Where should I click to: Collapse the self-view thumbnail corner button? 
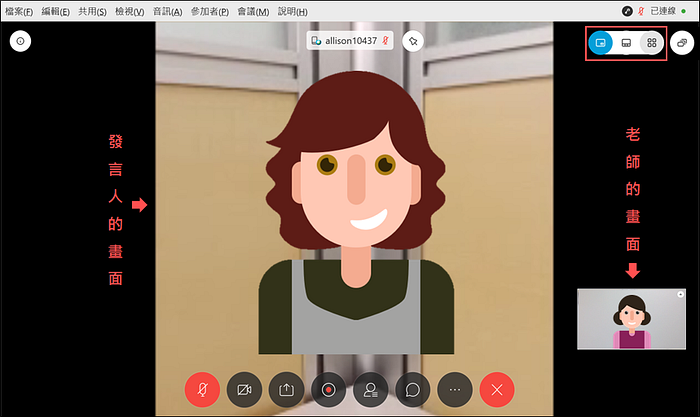pyautogui.click(x=680, y=294)
